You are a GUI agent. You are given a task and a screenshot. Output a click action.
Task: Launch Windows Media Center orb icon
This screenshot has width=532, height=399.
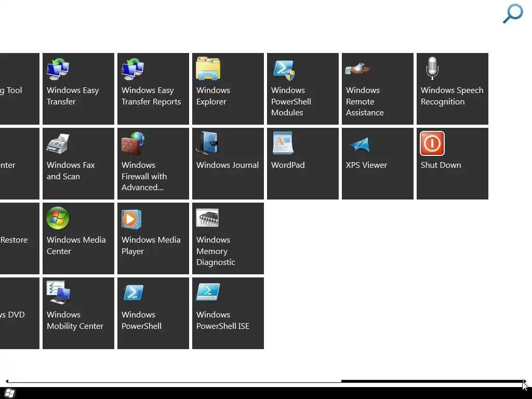pos(58,218)
